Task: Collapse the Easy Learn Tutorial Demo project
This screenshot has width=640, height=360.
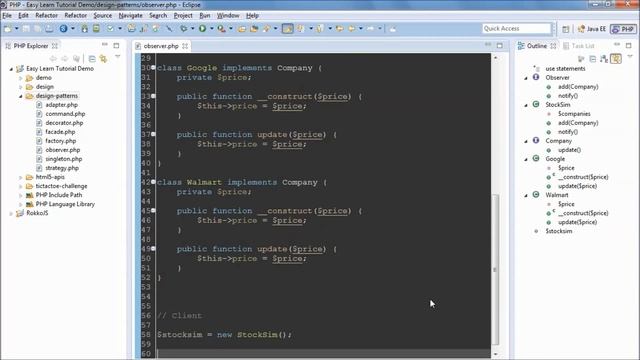Action: pos(11,69)
